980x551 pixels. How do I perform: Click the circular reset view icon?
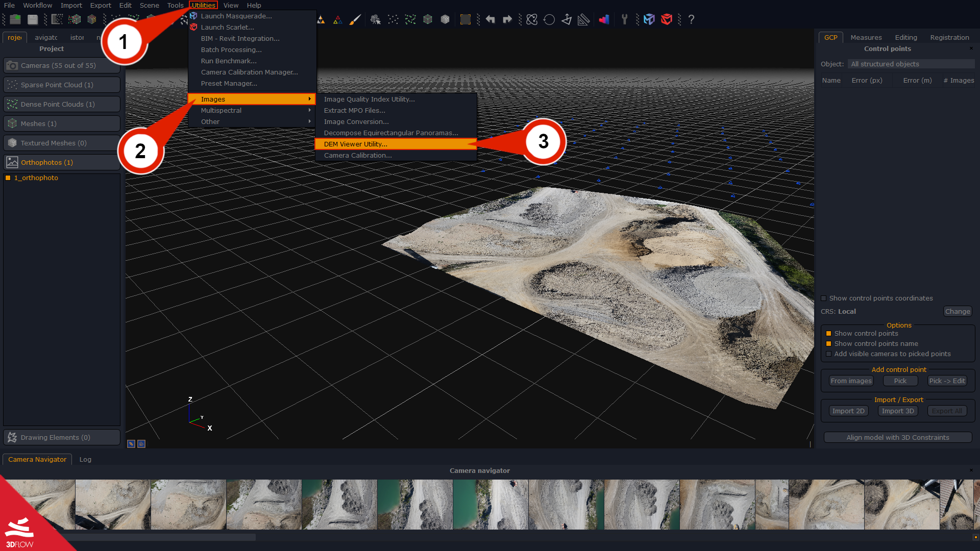point(549,19)
